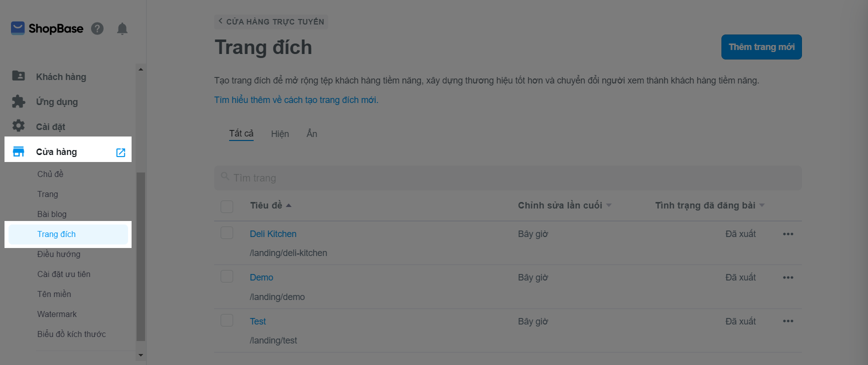This screenshot has height=365, width=868.
Task: Click the ShopBase logo icon
Action: click(18, 28)
